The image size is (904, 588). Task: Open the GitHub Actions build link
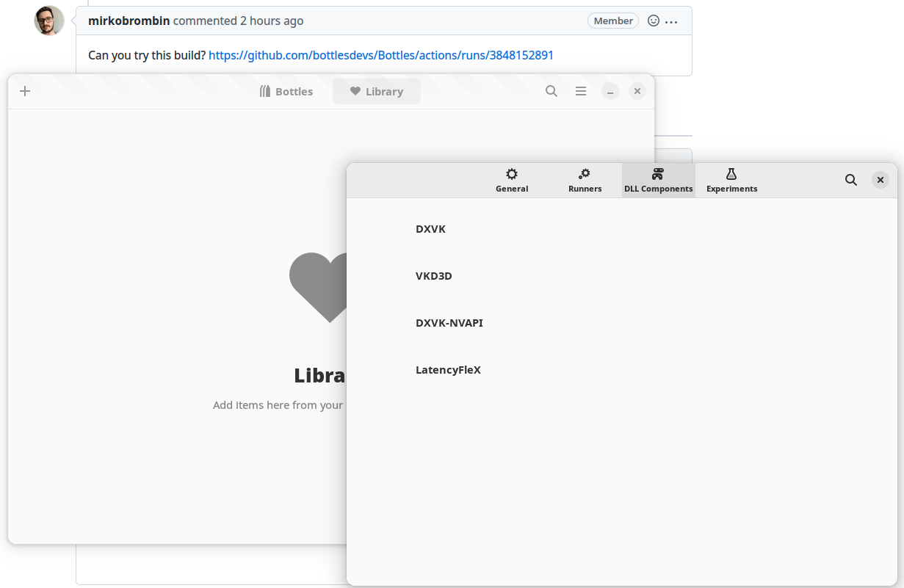(381, 55)
